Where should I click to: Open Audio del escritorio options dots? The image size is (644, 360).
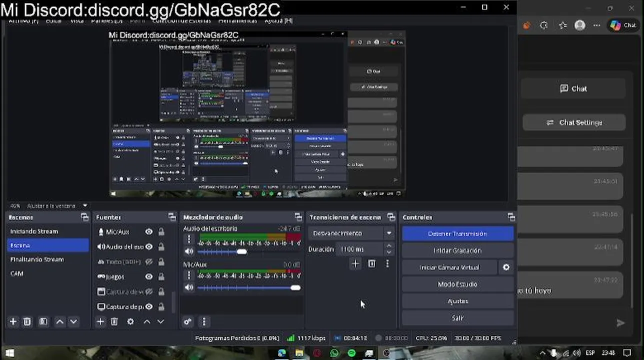pos(189,239)
